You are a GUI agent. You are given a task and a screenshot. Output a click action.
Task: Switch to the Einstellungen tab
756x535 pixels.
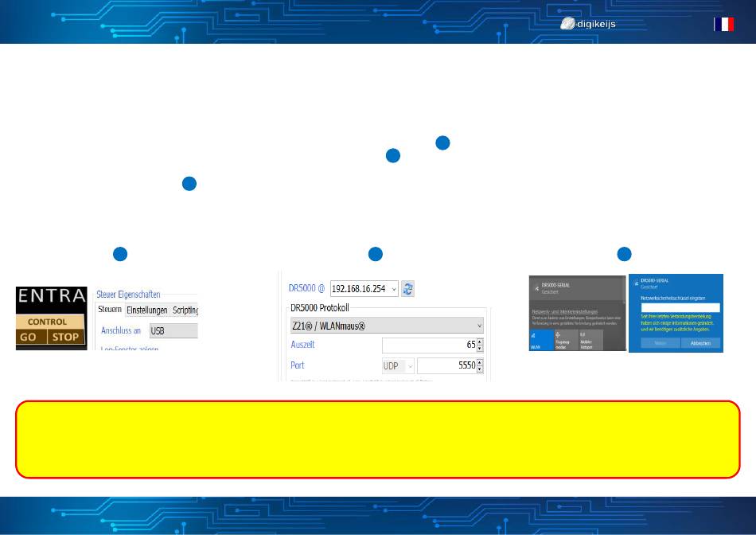146,310
